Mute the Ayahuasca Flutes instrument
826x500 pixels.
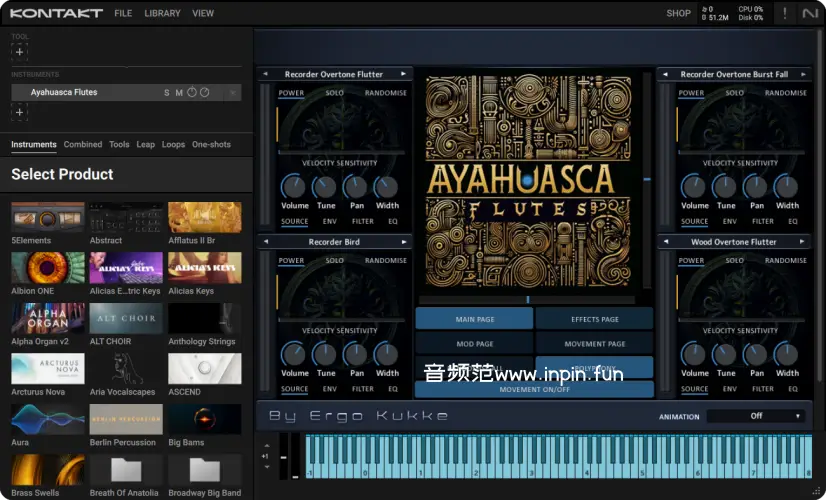(x=179, y=93)
